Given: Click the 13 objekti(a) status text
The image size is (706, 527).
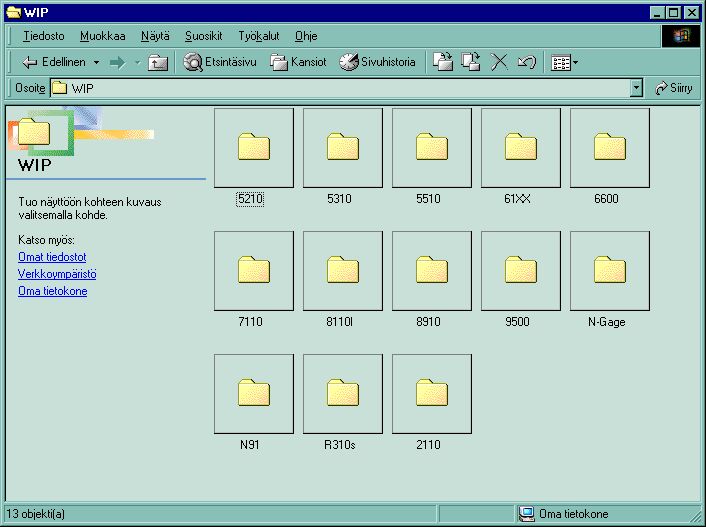Looking at the screenshot, I should point(36,513).
